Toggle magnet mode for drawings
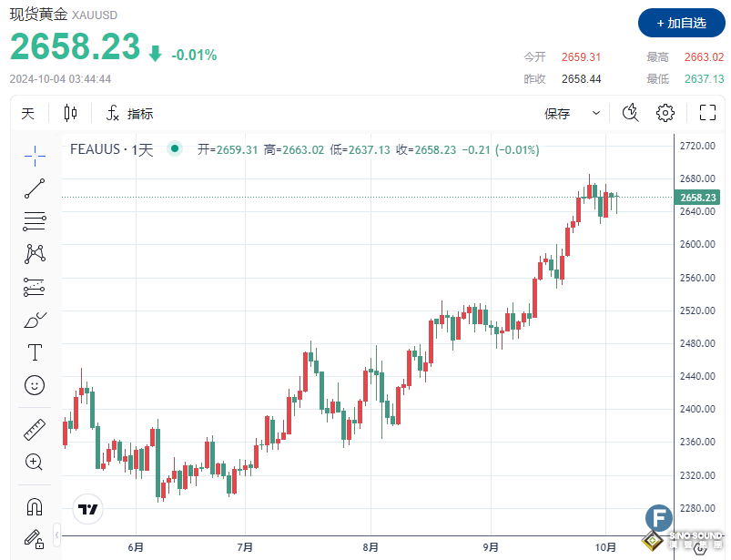 [x=35, y=505]
